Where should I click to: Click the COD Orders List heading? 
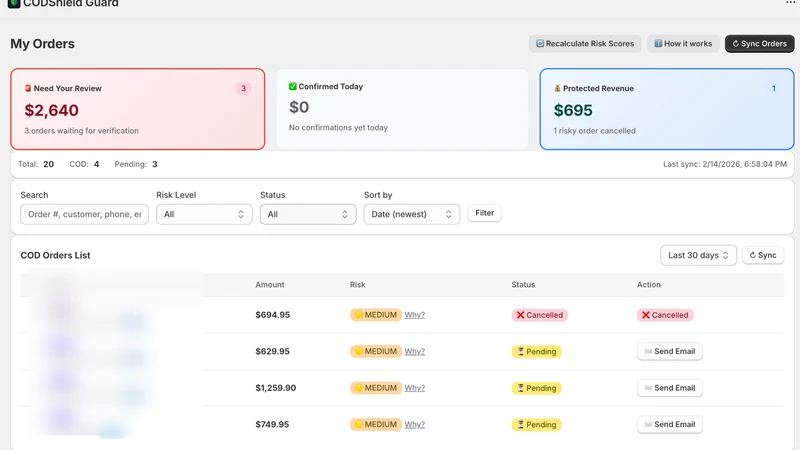click(55, 255)
